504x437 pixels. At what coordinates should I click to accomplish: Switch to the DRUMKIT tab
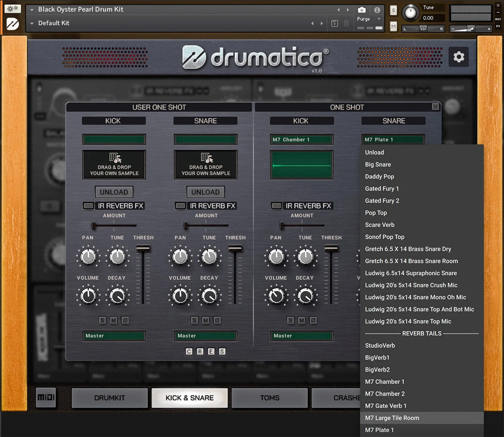tap(110, 398)
